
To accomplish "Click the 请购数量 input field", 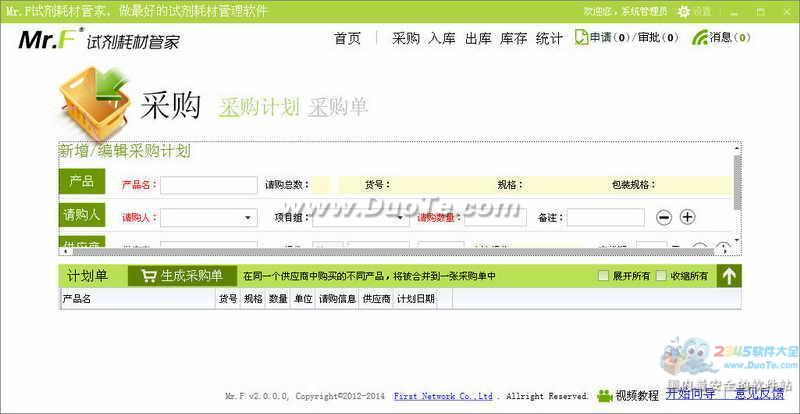I will click(495, 217).
